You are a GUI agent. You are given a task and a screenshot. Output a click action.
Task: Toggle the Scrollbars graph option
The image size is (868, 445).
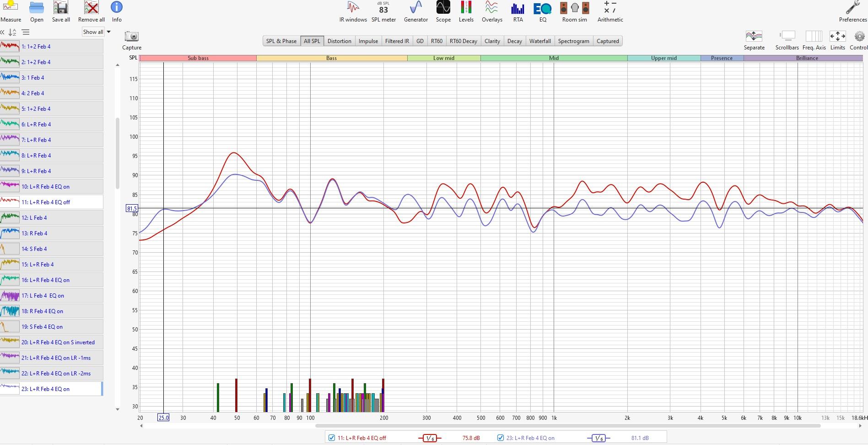[x=787, y=39]
